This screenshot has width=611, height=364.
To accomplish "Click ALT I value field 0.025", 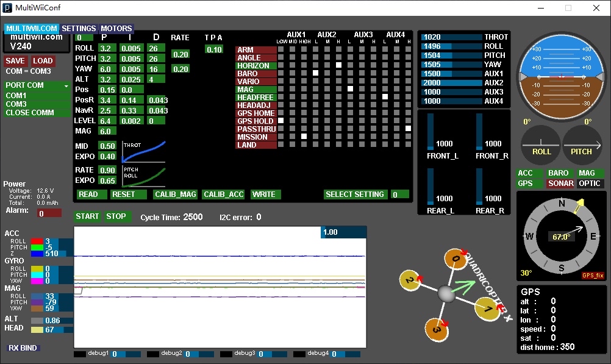I will [131, 79].
